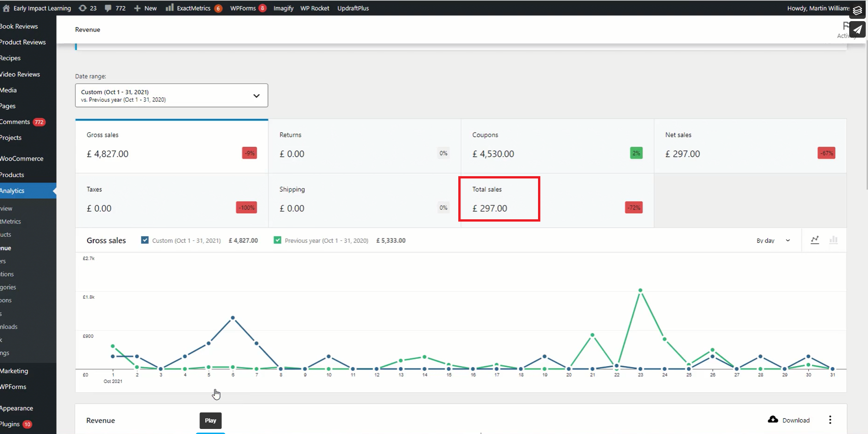The width and height of the screenshot is (868, 434).
Task: Open the updates icon showing 23
Action: [x=82, y=8]
